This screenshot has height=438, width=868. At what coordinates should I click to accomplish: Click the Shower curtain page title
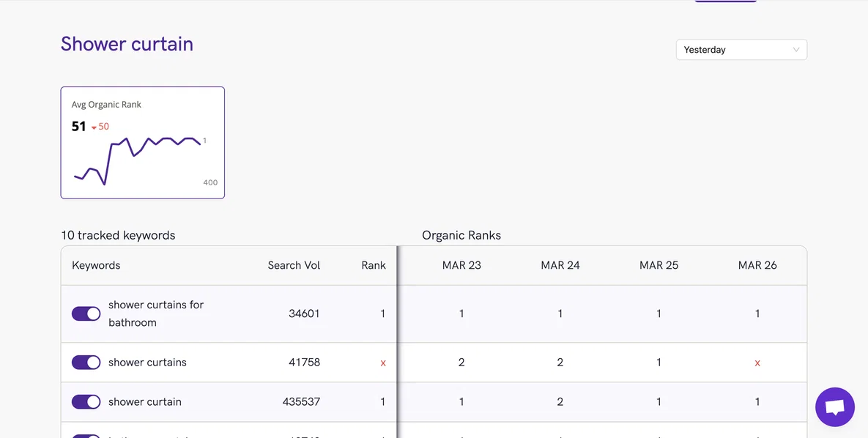(127, 44)
